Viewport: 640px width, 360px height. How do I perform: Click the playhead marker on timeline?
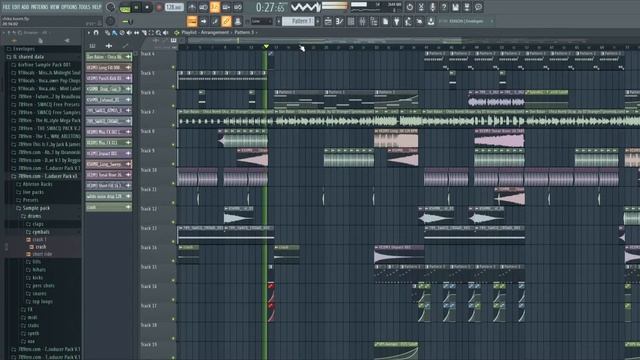pos(266,47)
